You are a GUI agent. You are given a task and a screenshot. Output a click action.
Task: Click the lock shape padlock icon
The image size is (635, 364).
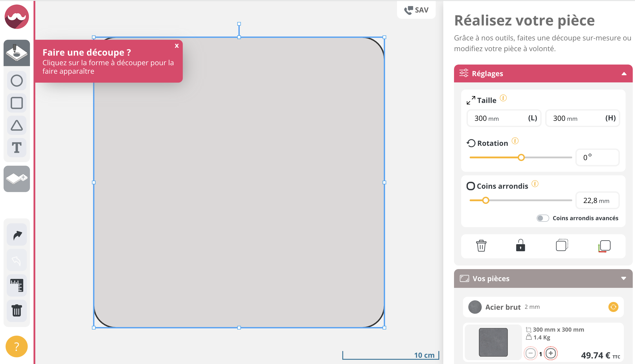coord(520,245)
